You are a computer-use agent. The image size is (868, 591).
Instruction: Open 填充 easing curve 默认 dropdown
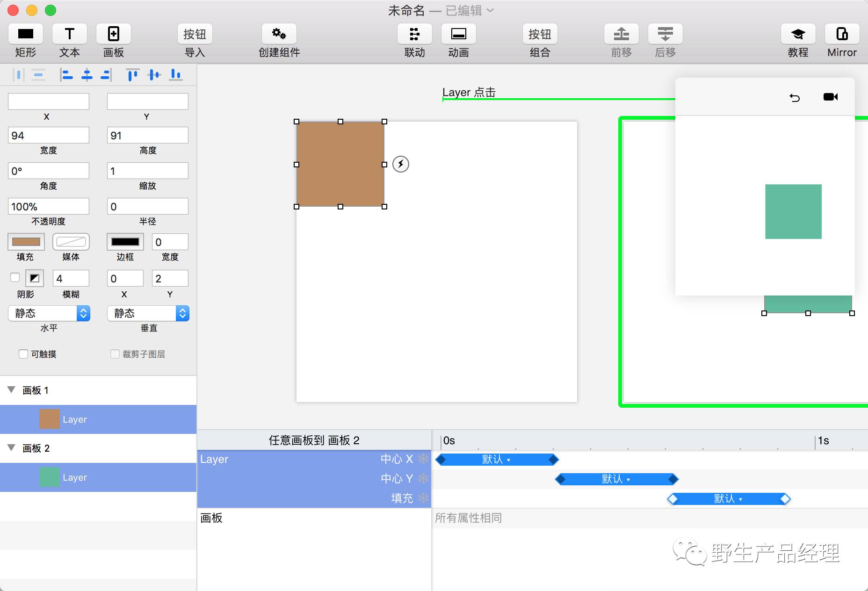tap(729, 499)
